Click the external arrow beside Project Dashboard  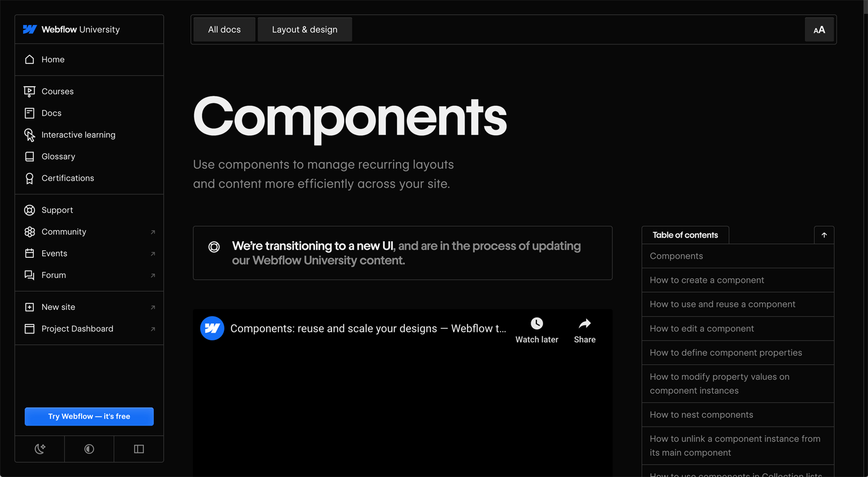153,330
